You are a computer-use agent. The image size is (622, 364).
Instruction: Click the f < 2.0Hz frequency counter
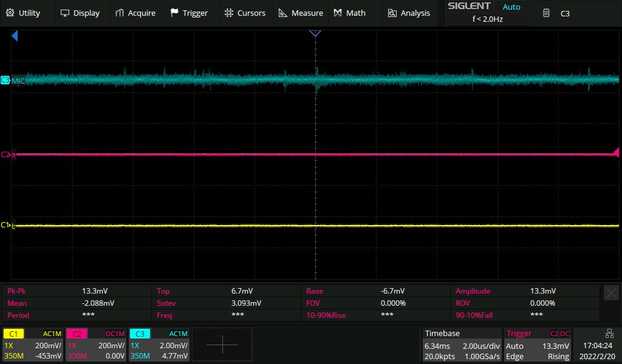coord(488,19)
